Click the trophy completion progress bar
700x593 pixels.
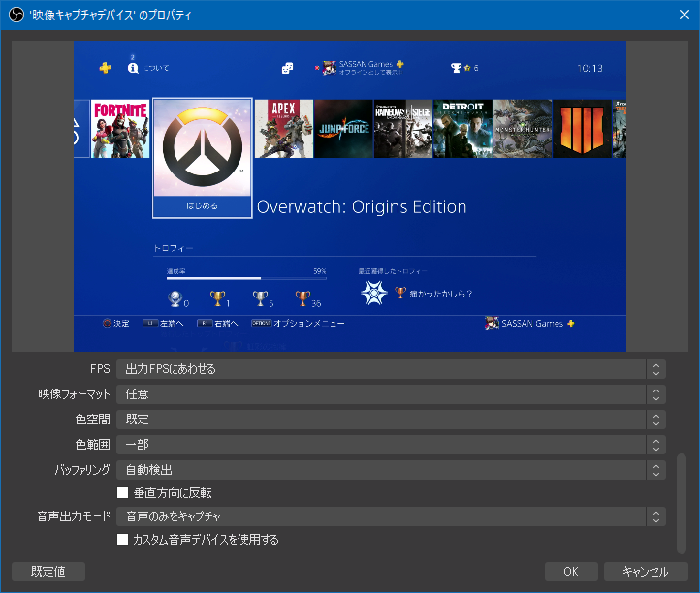pos(246,278)
